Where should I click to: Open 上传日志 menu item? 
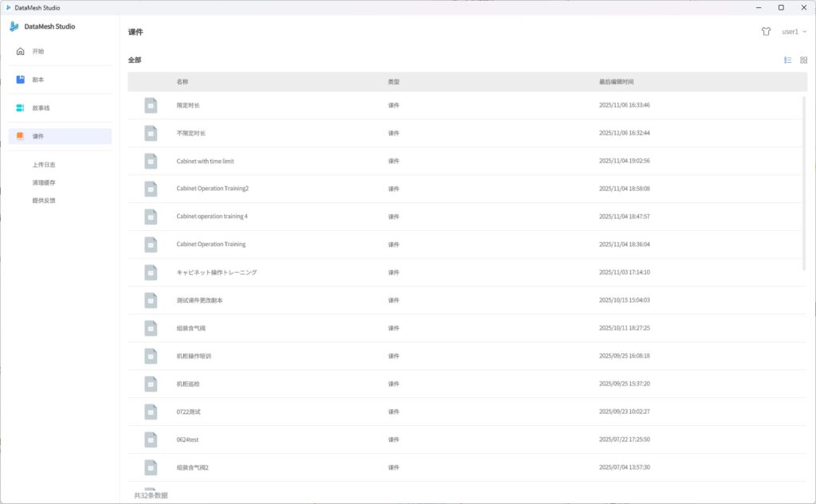[x=44, y=165]
